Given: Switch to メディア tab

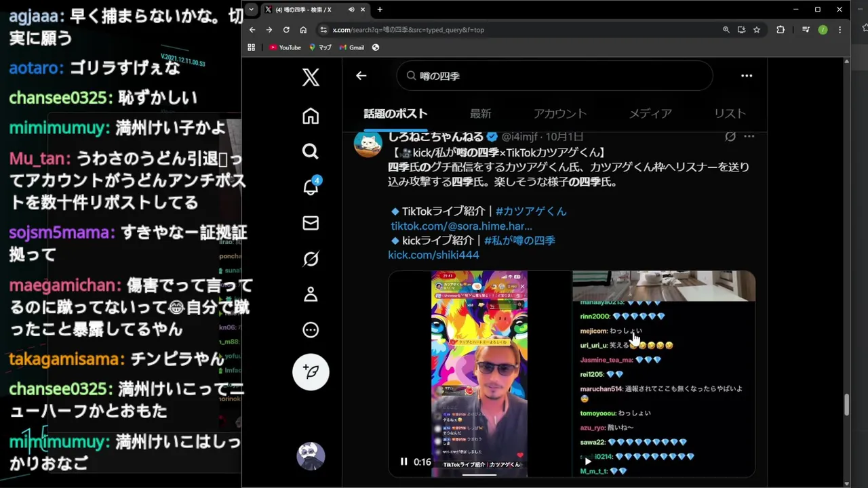Looking at the screenshot, I should tap(650, 114).
